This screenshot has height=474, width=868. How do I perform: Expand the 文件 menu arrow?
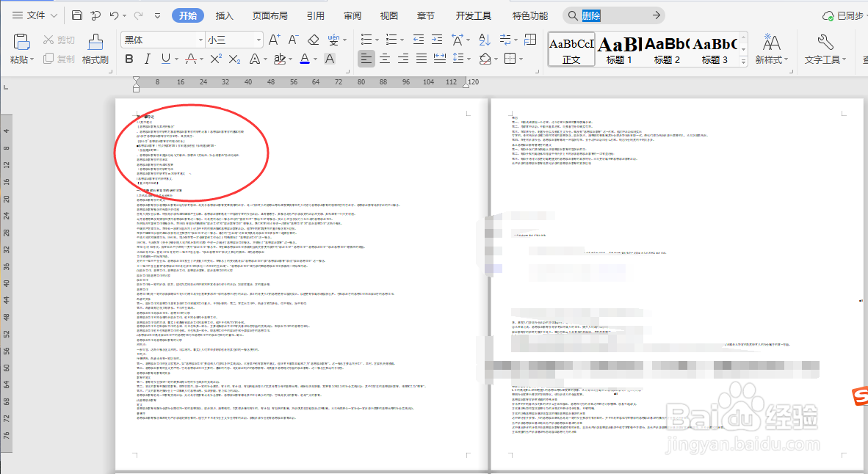[x=54, y=15]
